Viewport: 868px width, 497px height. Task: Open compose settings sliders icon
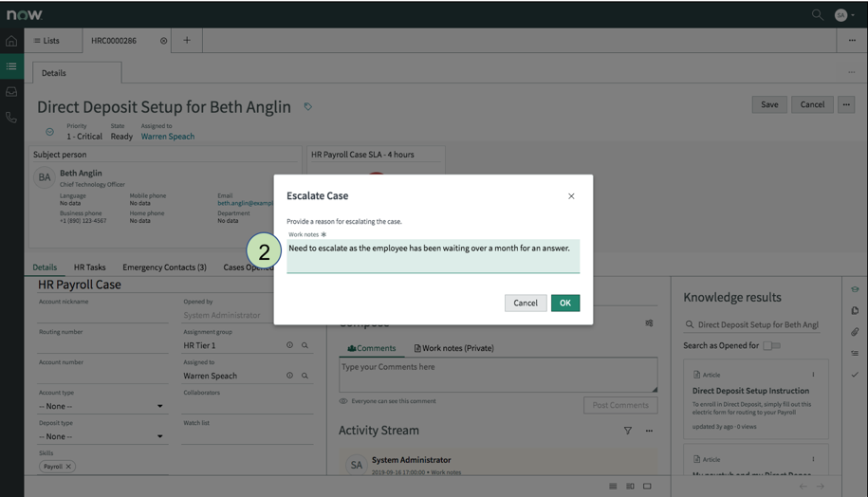coord(649,322)
